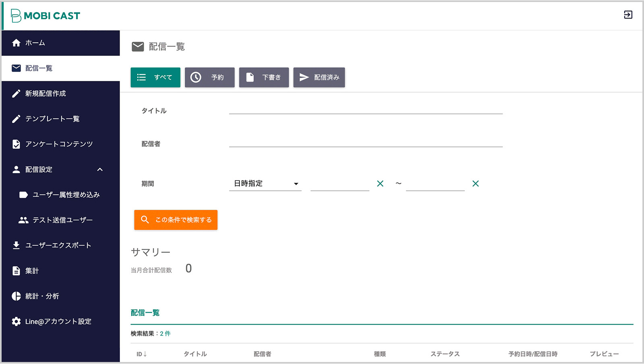Screen dimensions: 644x364
Task: Click the survey document icon
Action: click(16, 144)
